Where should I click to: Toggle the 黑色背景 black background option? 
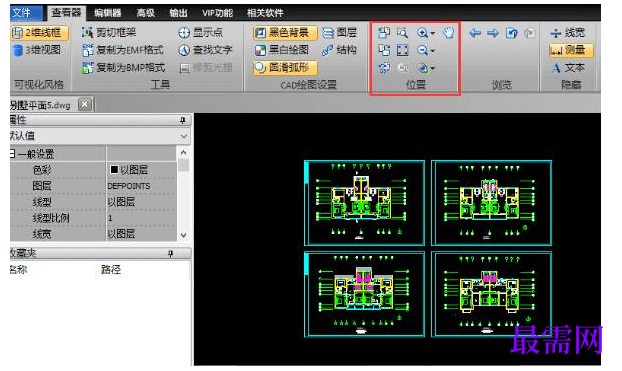pyautogui.click(x=285, y=33)
